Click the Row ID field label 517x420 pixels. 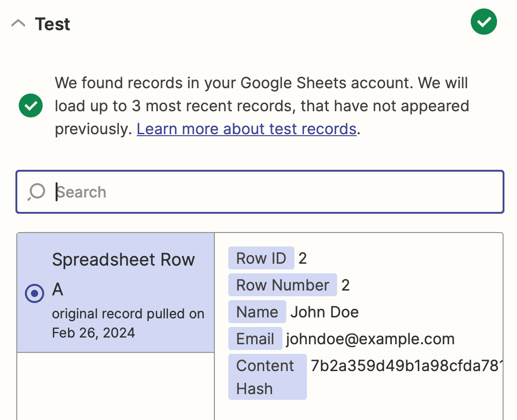click(261, 258)
